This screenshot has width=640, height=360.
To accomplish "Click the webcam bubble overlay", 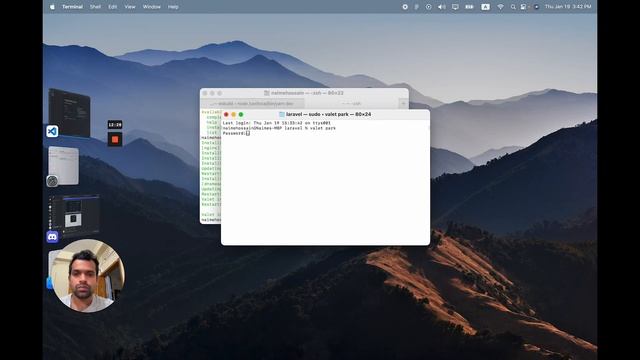I will 88,276.
